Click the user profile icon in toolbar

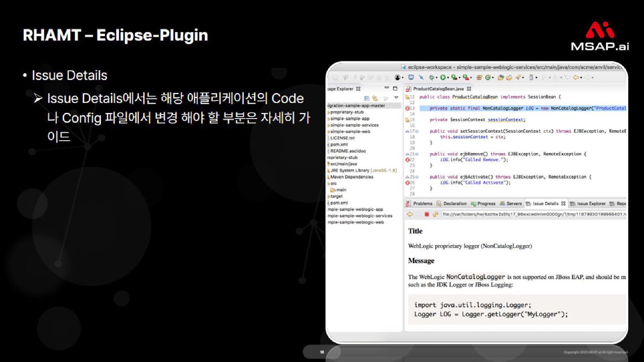[397, 77]
